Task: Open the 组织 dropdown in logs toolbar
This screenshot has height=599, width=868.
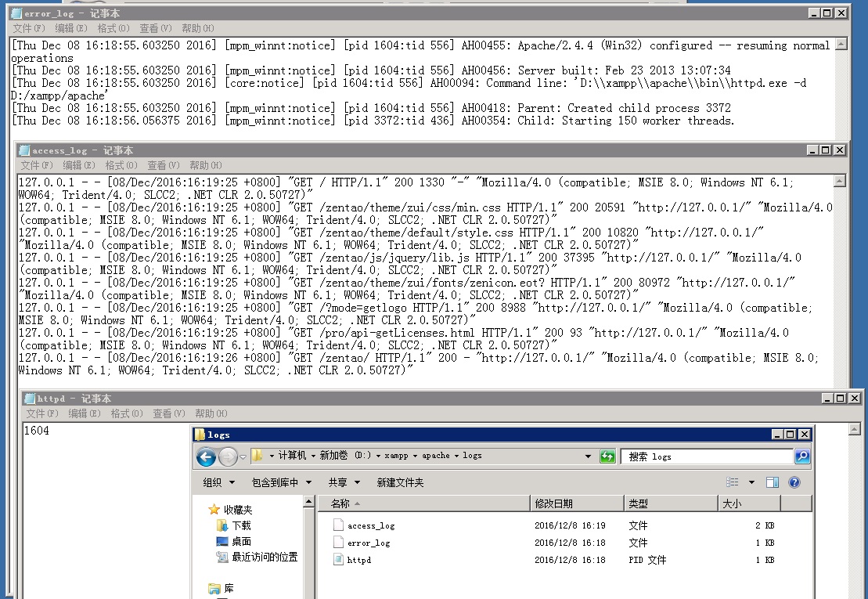Action: pos(218,482)
